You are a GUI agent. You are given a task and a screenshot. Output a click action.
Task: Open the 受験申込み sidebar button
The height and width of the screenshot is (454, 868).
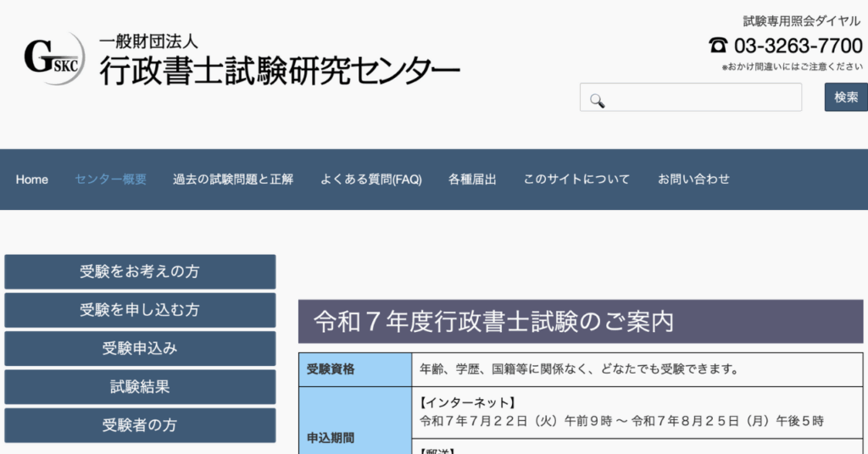pyautogui.click(x=140, y=348)
